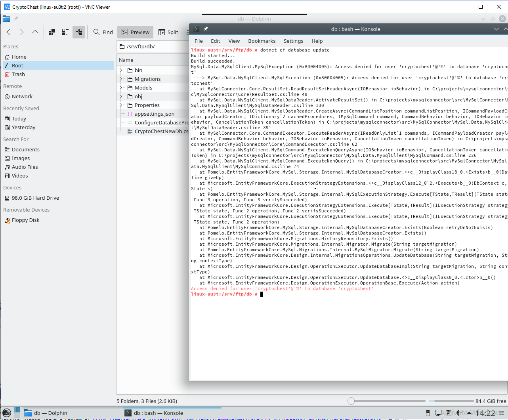508x420 pixels.
Task: Search for Videos in Places
Action: tap(58, 176)
